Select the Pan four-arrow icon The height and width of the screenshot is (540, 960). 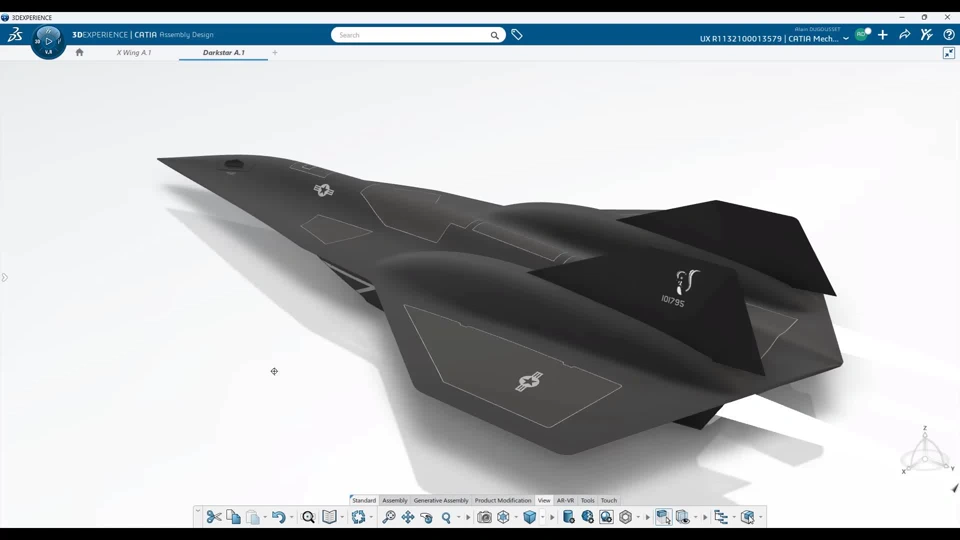(x=408, y=517)
